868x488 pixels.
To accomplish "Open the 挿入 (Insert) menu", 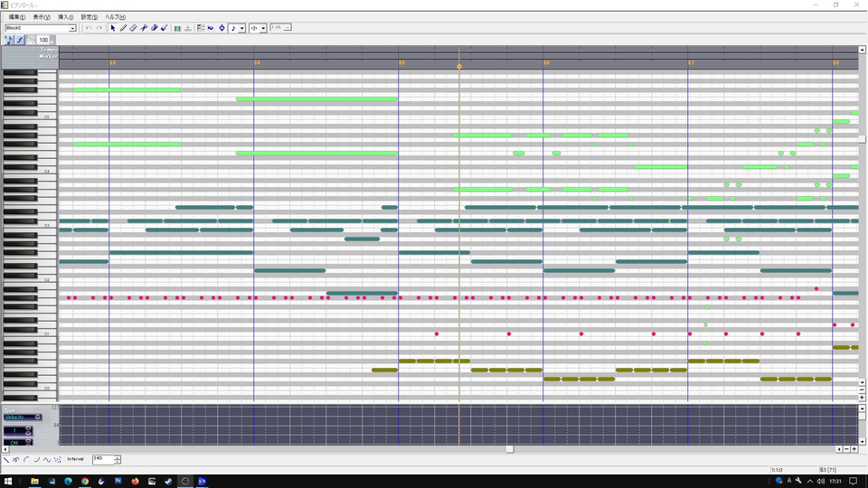I will [x=65, y=17].
